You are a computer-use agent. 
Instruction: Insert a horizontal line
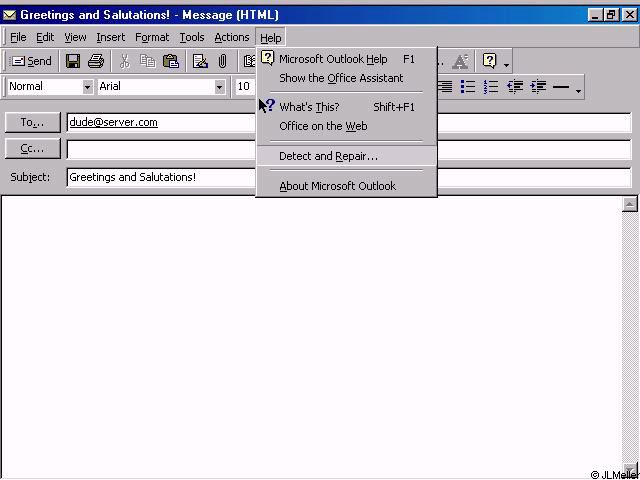[561, 87]
